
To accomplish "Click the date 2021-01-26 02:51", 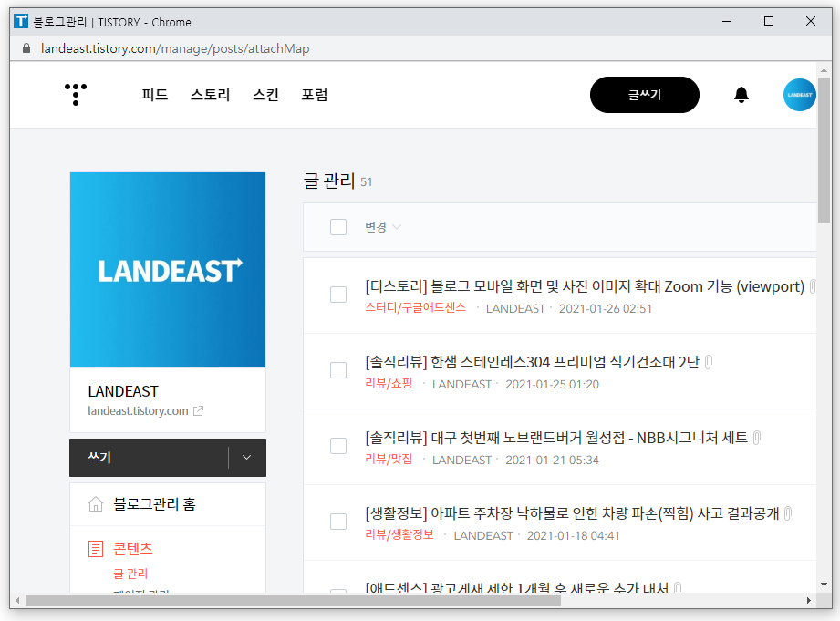I will coord(606,308).
